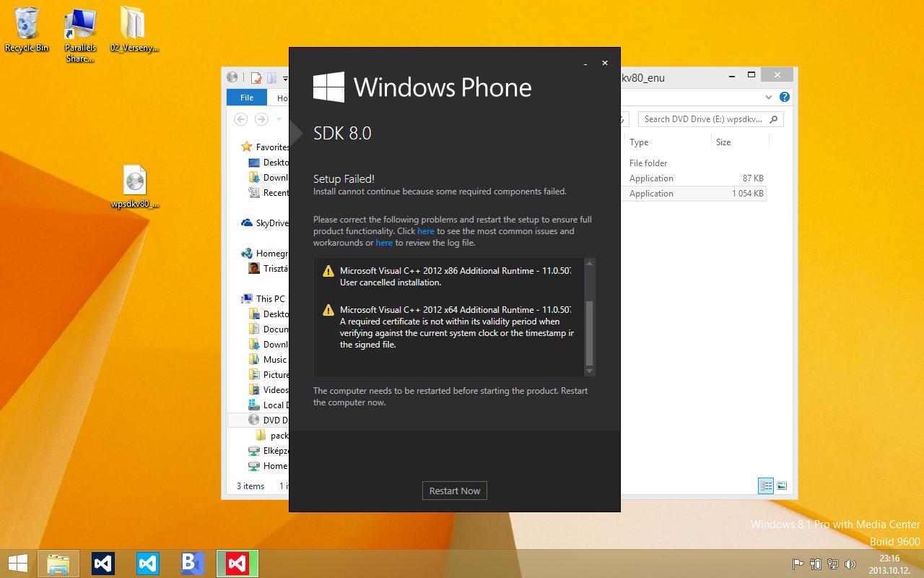Open the common issues 'here' link
This screenshot has width=924, height=578.
(426, 231)
